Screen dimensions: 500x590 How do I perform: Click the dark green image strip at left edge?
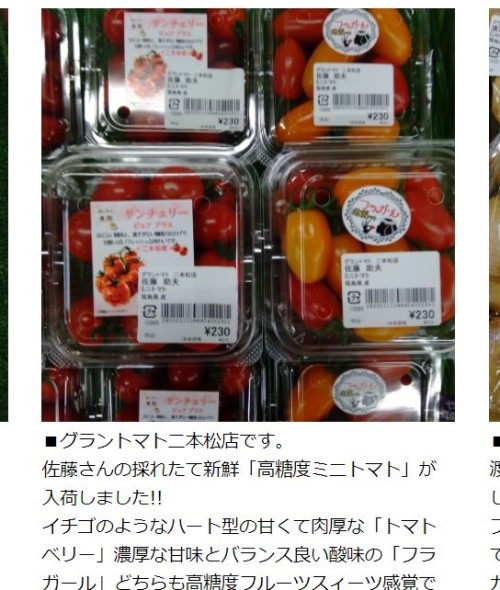(4, 215)
